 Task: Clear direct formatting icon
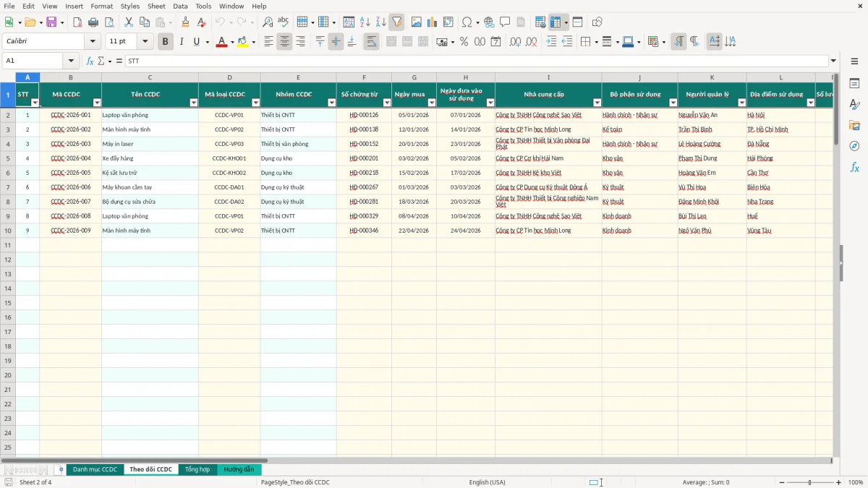202,22
